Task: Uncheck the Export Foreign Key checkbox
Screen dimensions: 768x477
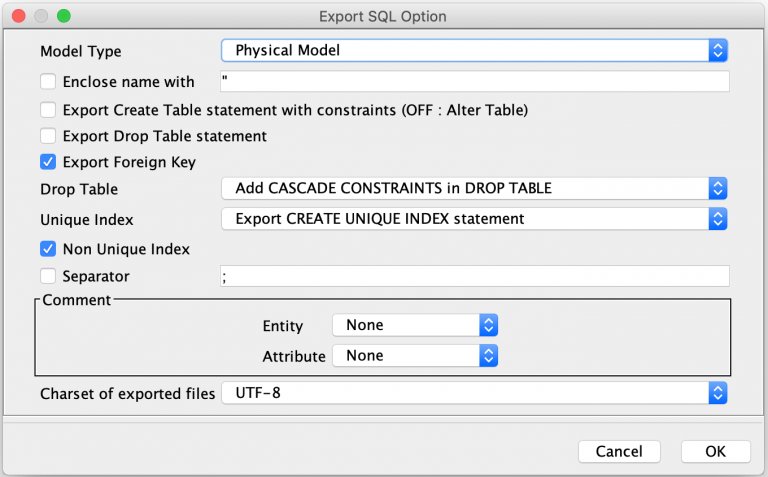Action: click(x=48, y=162)
